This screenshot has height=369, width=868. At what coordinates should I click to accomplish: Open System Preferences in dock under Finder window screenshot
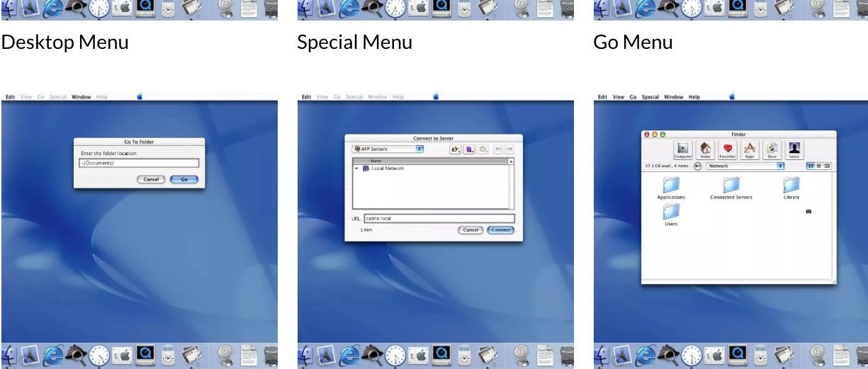[x=716, y=355]
